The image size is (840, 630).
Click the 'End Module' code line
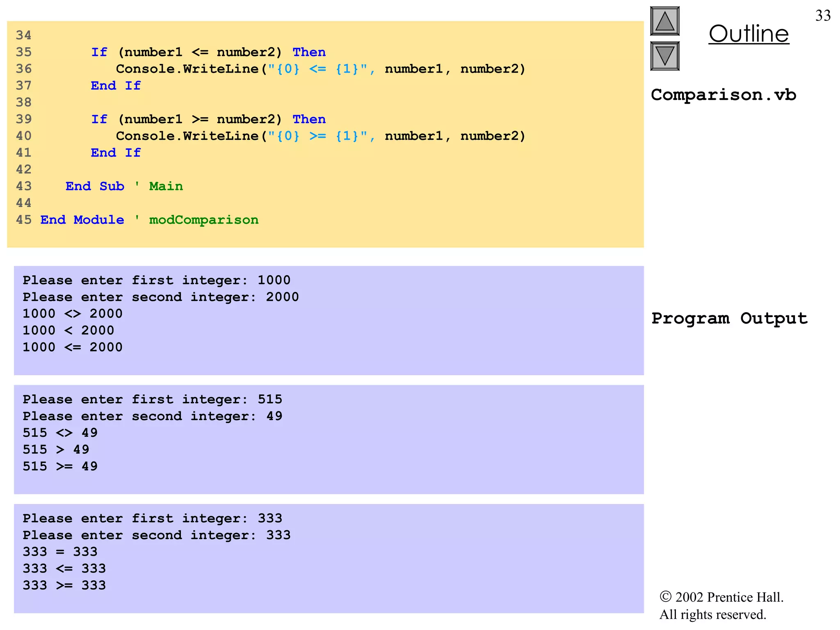[x=82, y=220]
